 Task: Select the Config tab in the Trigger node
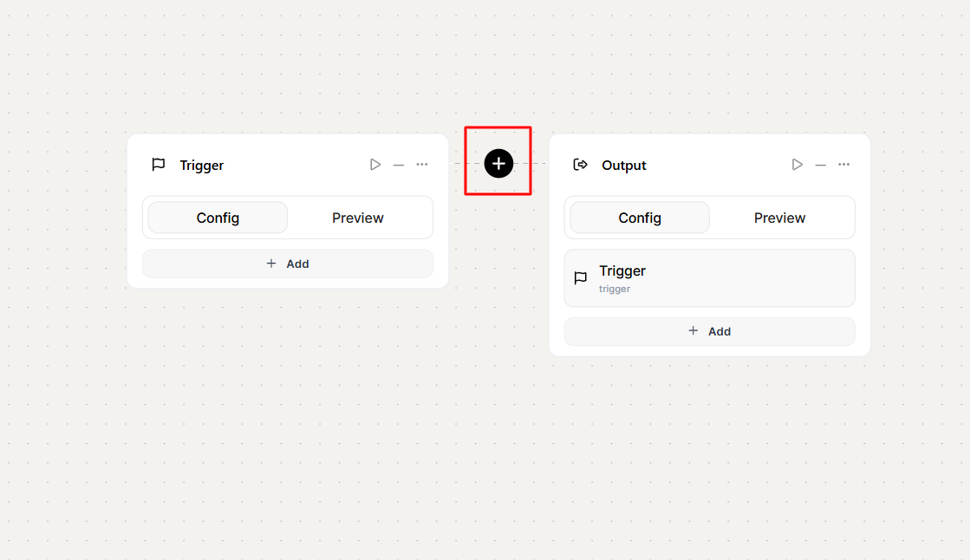click(218, 218)
